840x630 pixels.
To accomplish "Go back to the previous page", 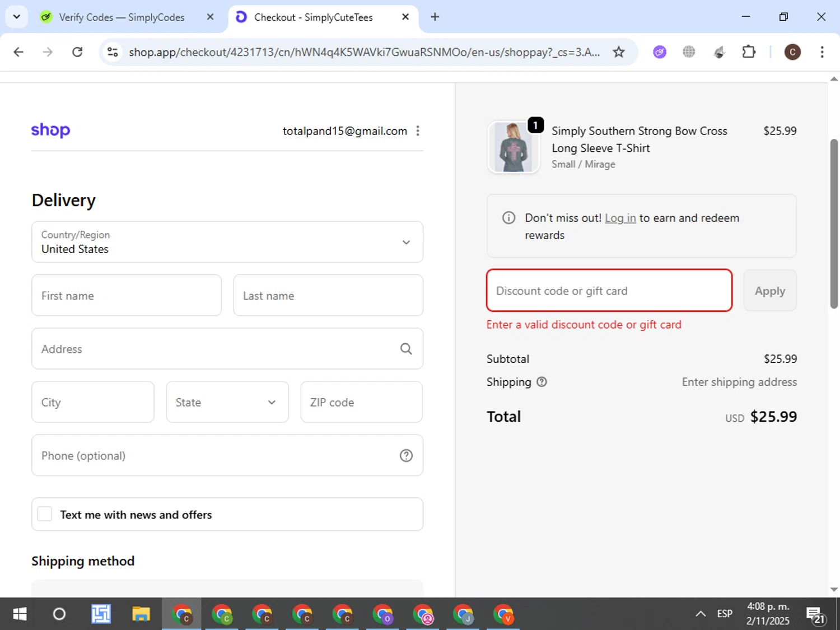I will pyautogui.click(x=18, y=52).
